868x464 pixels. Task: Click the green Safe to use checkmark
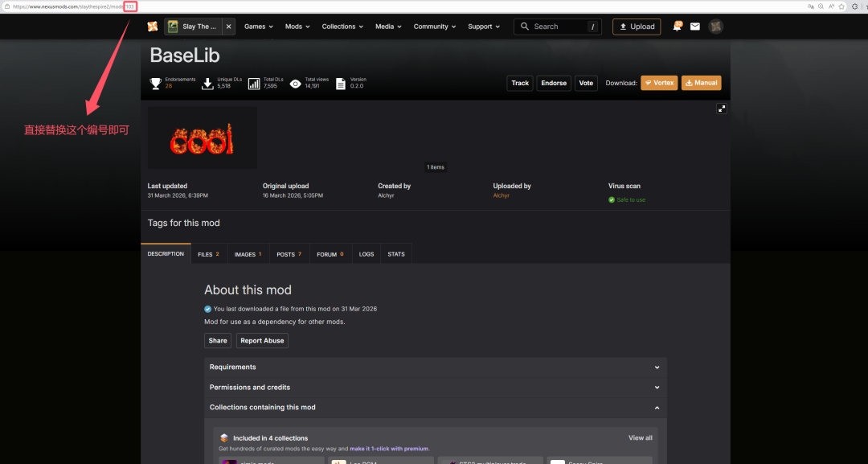coord(612,200)
